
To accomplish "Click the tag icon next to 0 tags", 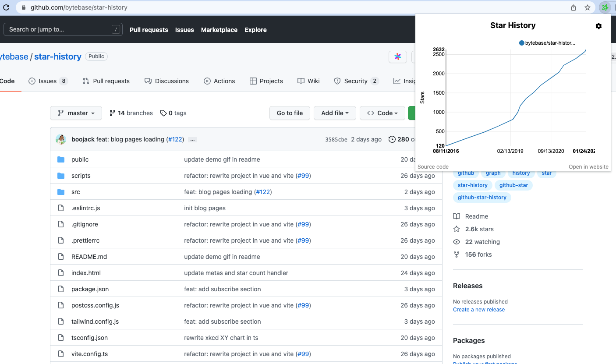I will pyautogui.click(x=163, y=113).
